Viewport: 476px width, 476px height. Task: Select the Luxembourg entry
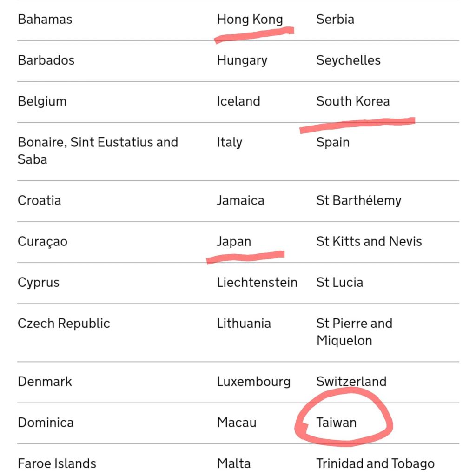point(253,382)
